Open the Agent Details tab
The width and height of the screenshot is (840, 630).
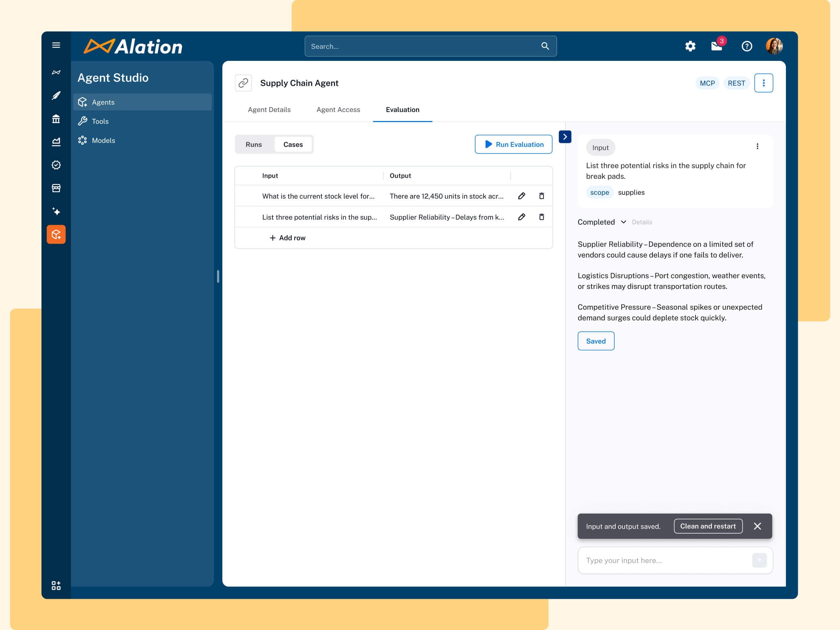point(269,109)
